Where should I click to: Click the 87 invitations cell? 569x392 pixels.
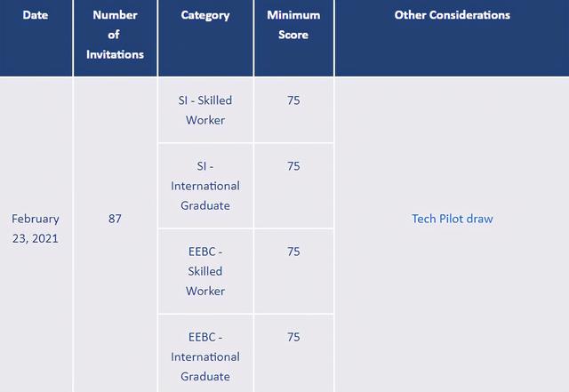point(115,219)
